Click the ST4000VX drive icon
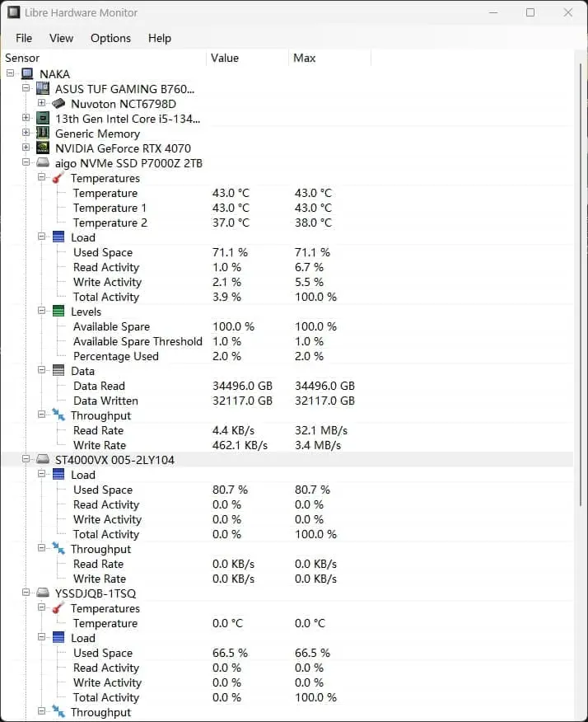The width and height of the screenshot is (588, 722). click(x=43, y=459)
